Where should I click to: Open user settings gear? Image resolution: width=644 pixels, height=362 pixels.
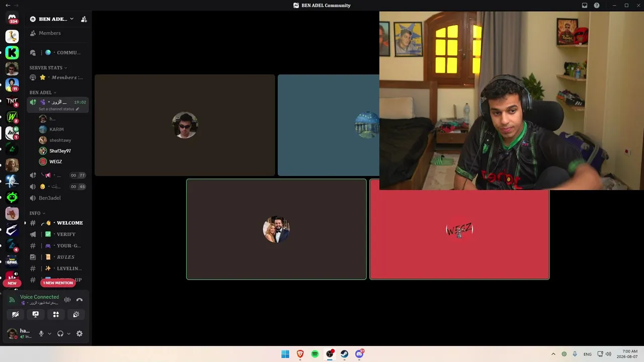[79, 334]
